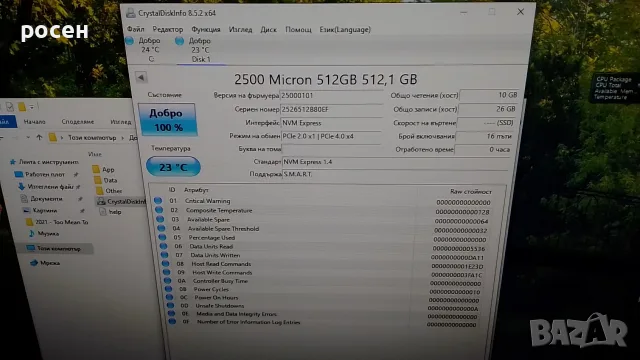Click the status dot of Critical Warning row
640x360 pixels.
pyautogui.click(x=158, y=201)
